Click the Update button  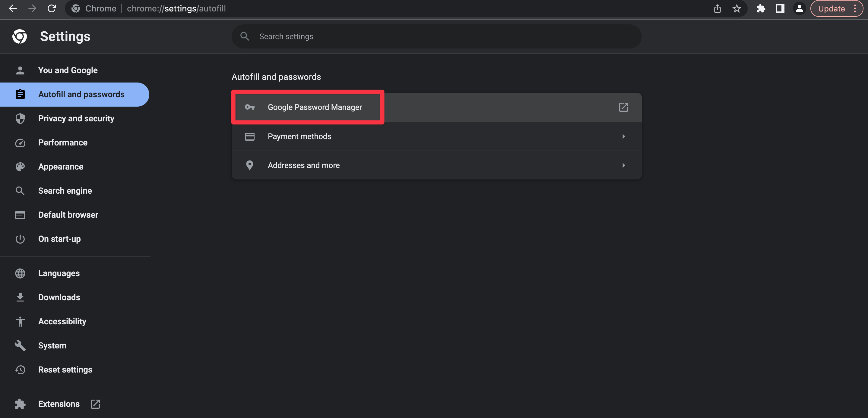click(831, 8)
